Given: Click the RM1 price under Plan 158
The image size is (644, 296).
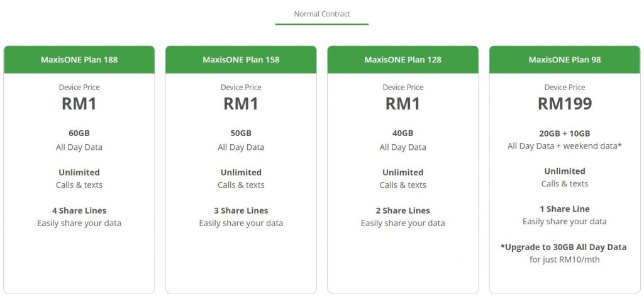Looking at the screenshot, I should pyautogui.click(x=241, y=103).
